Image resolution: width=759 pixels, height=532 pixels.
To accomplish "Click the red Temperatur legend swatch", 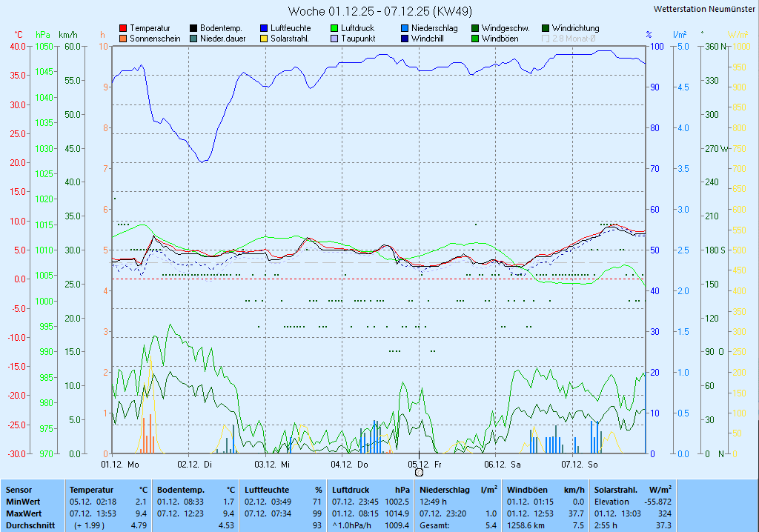I will click(123, 28).
